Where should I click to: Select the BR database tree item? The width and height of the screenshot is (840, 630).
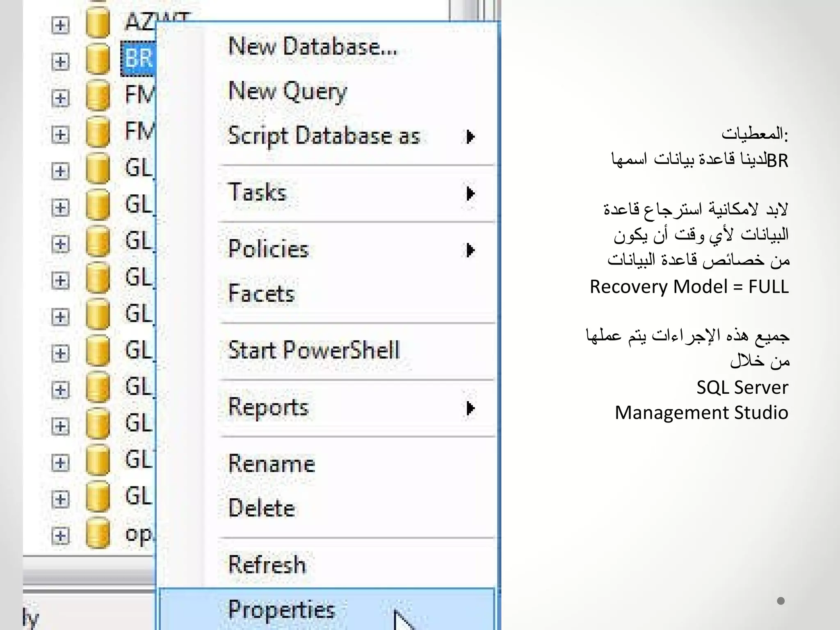[x=139, y=58]
